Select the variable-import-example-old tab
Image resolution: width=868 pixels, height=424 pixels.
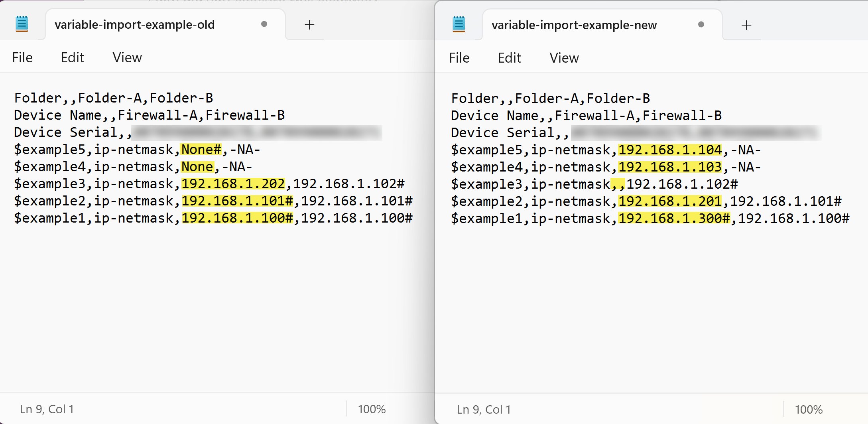click(x=135, y=25)
